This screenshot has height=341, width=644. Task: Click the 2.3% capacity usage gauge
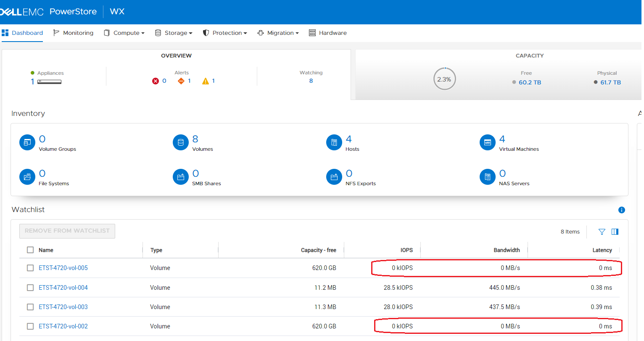coord(444,79)
